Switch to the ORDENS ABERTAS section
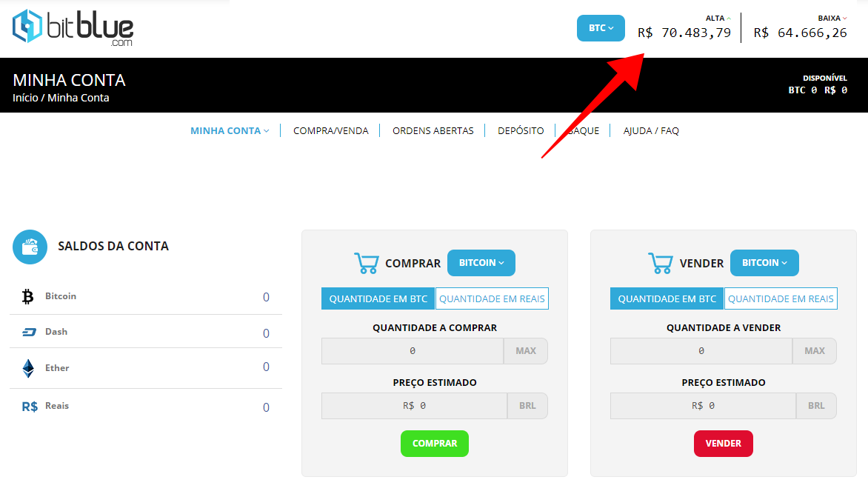 tap(433, 130)
